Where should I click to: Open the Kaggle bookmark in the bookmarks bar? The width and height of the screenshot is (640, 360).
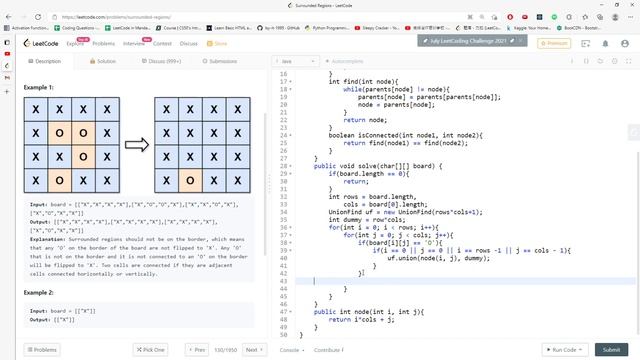pos(529,28)
